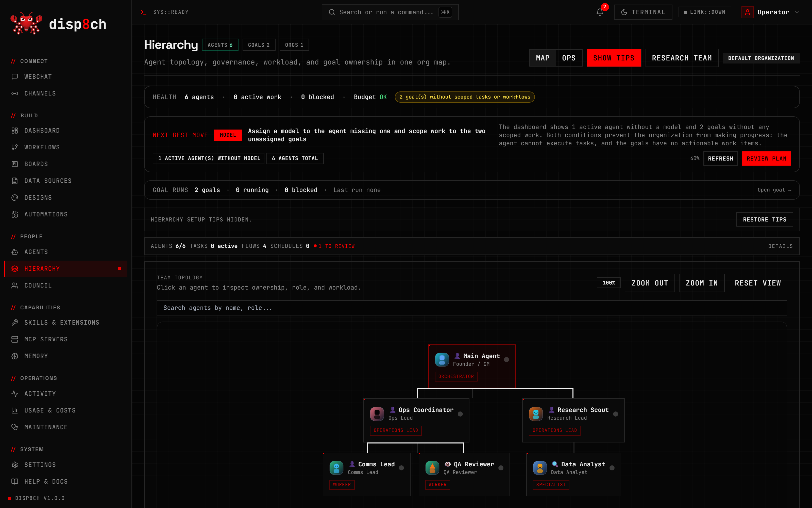
Task: Click the Designs palette icon
Action: pyautogui.click(x=15, y=198)
